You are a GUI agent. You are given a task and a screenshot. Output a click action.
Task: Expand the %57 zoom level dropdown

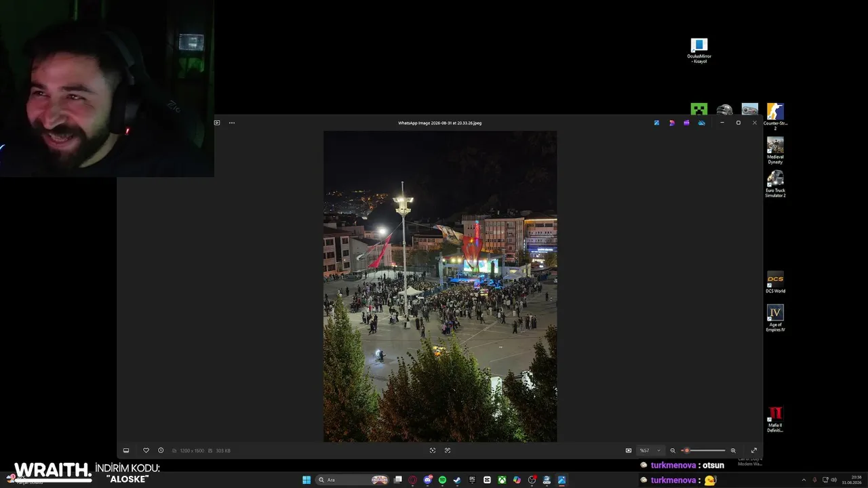pos(650,451)
